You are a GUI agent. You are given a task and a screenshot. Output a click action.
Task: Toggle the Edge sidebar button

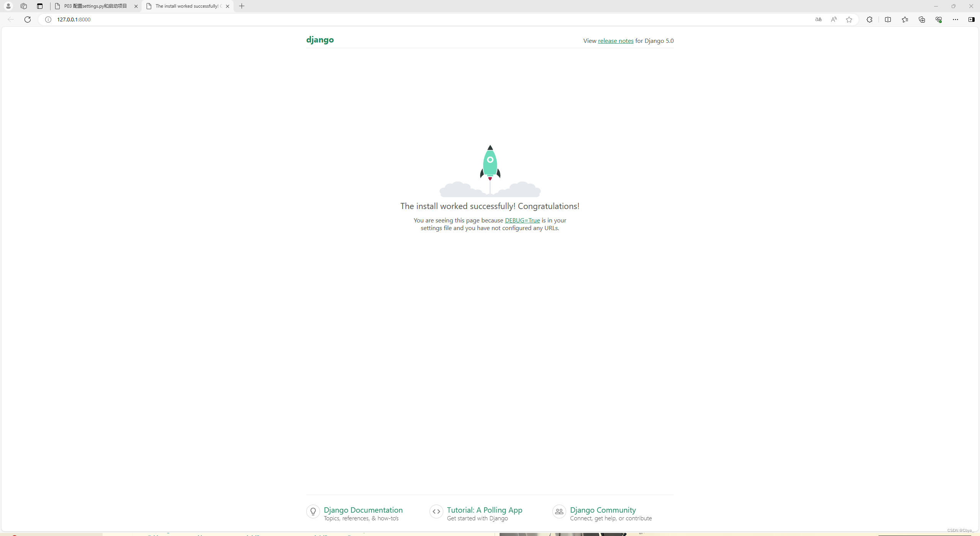(971, 20)
